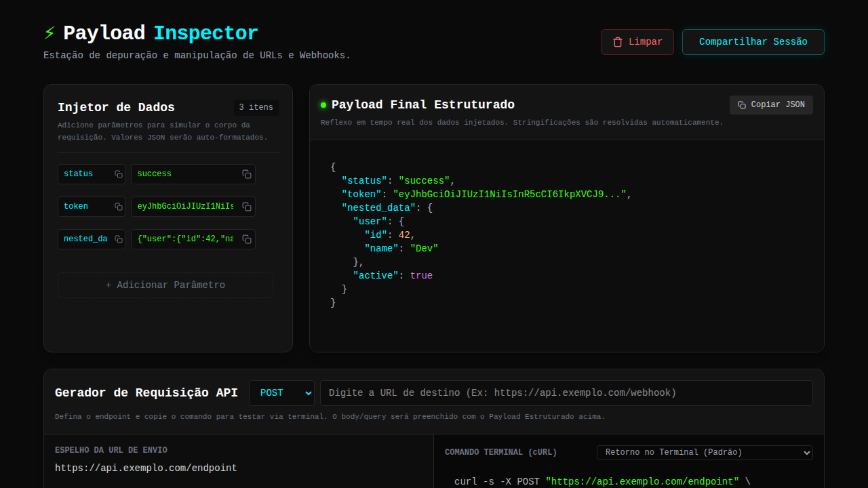Click Gerador de Requisição API heading

pos(146,393)
